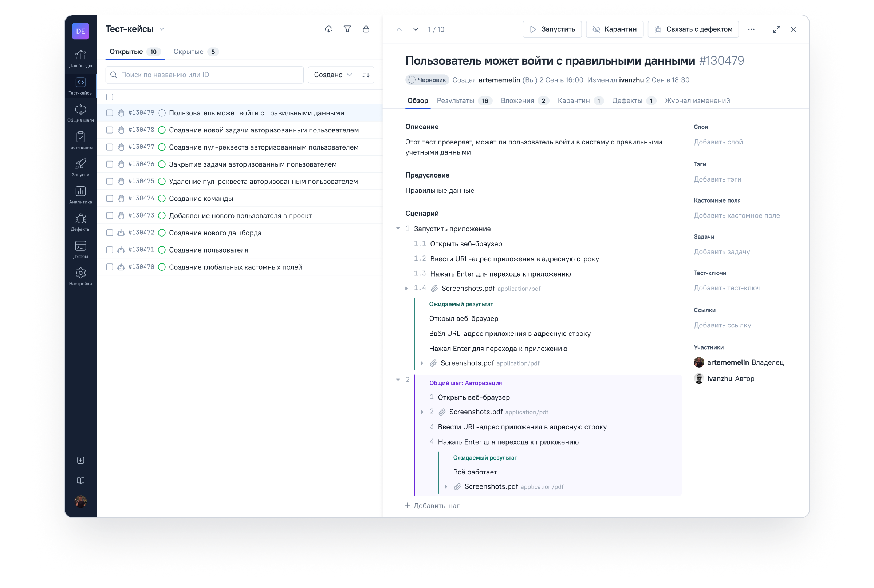
Task: Open Вложения tab
Action: (x=524, y=100)
